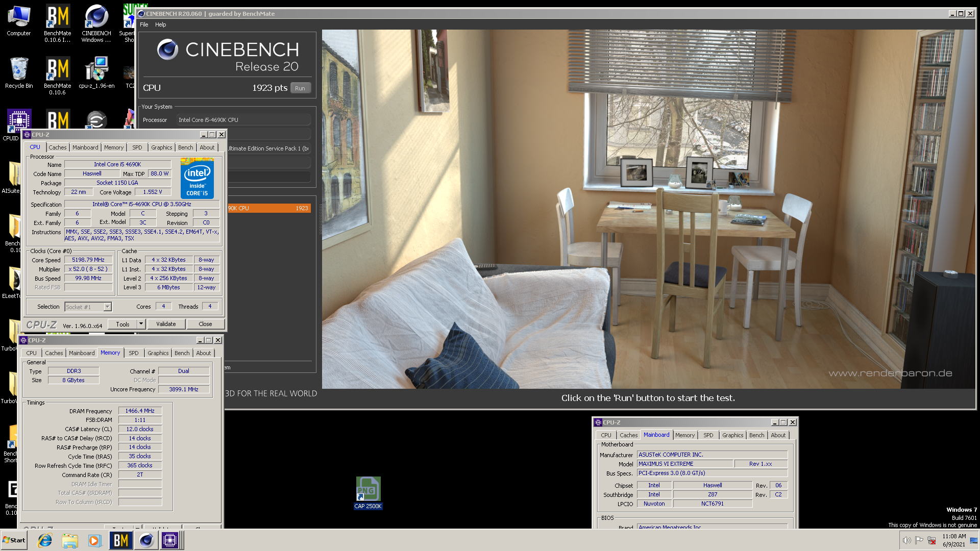Viewport: 980px width, 551px height.
Task: Launch CINEBENCH Windows desktop shortcut
Action: 96,23
